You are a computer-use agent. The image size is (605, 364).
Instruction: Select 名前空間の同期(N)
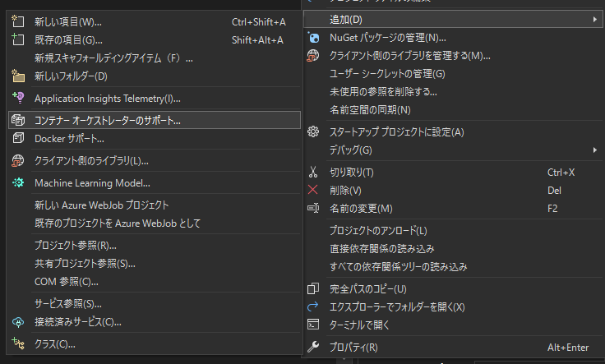453,110
